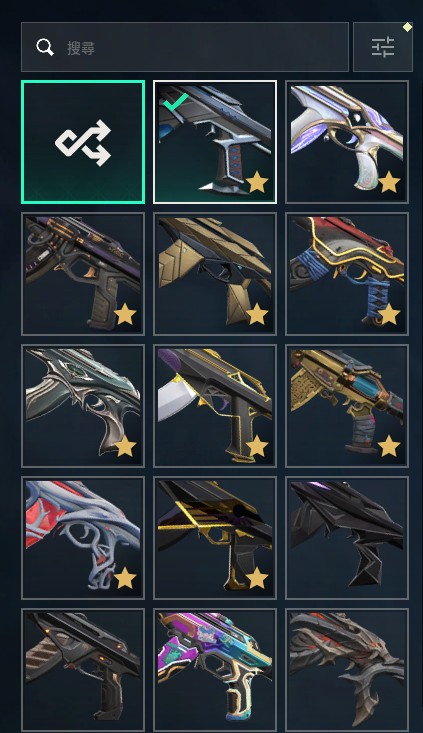Select the dark teal gothic silver skin

tap(83, 406)
